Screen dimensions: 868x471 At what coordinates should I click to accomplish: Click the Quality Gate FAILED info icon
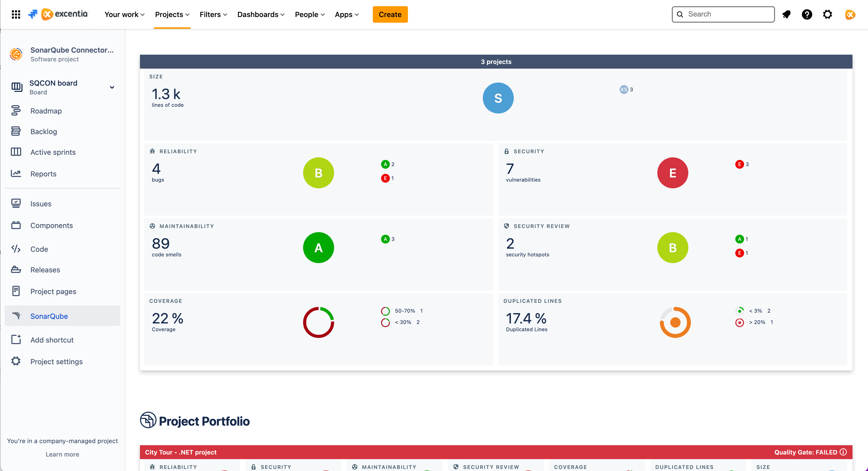(843, 452)
